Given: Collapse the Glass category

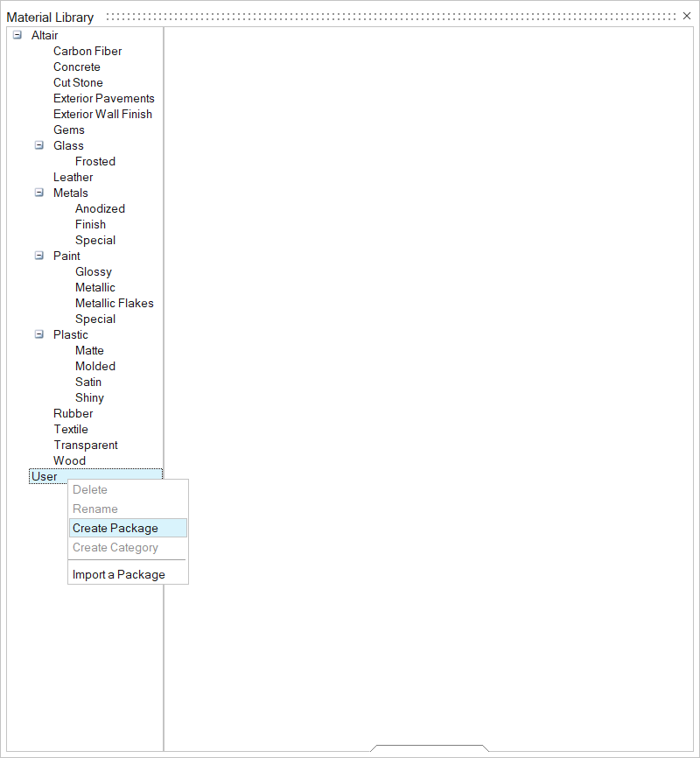Looking at the screenshot, I should pos(38,145).
